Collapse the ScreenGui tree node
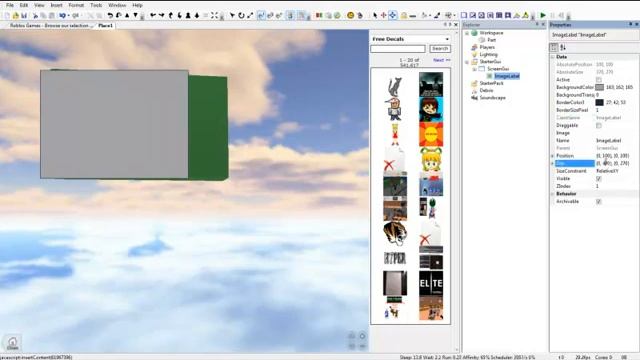 point(474,69)
